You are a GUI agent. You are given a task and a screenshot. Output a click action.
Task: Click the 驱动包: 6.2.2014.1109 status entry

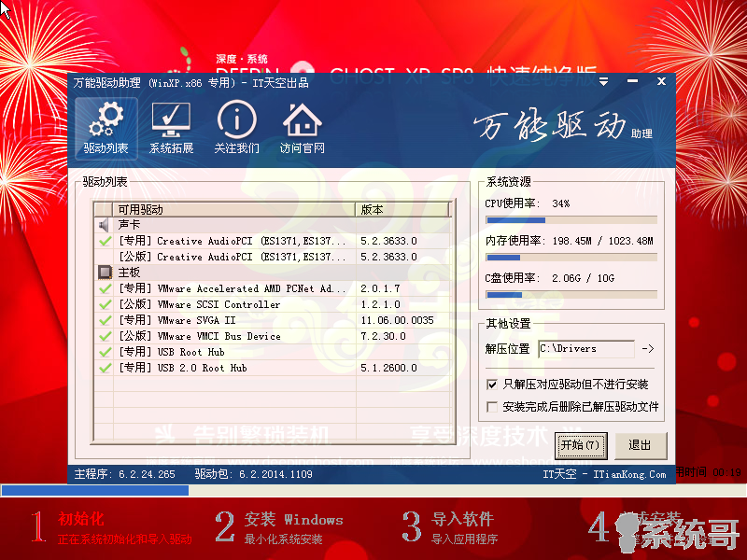(x=253, y=474)
